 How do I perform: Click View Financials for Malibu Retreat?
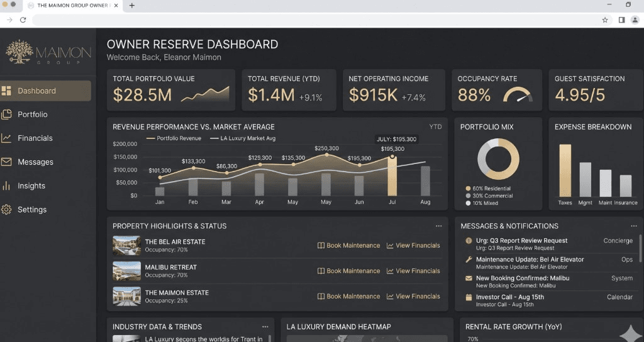413,271
